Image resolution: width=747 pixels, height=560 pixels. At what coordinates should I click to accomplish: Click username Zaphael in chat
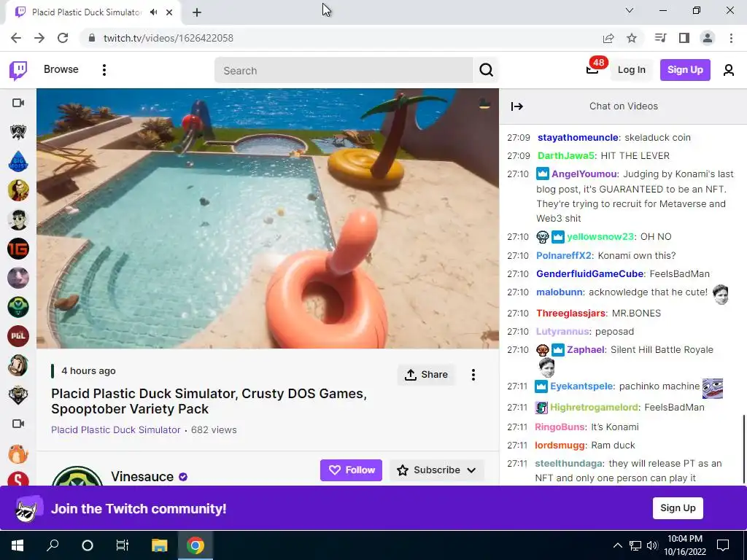click(x=586, y=350)
